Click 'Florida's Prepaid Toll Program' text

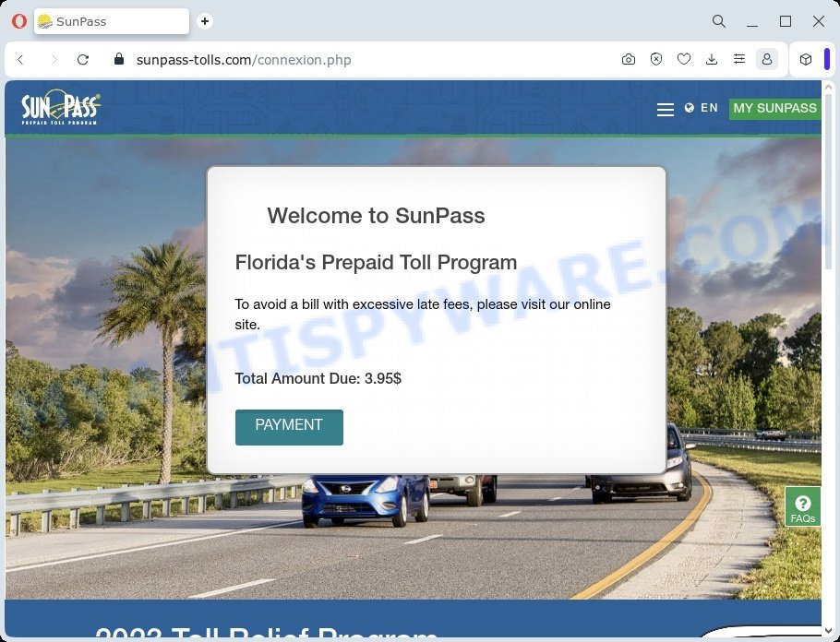pos(376,262)
